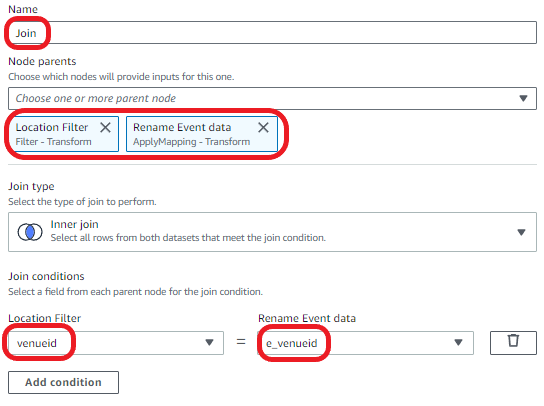Expand the Join type dropdown arrow

[521, 232]
